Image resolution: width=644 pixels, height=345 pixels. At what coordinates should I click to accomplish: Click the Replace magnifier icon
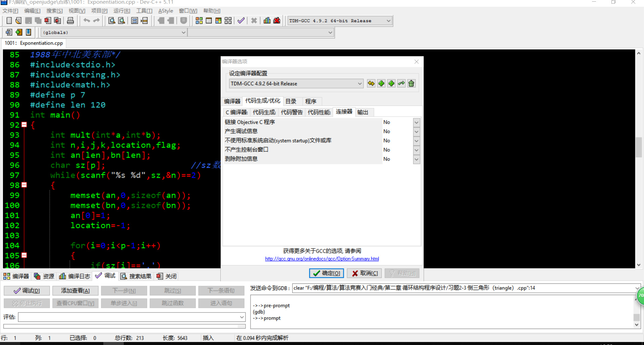tap(121, 21)
